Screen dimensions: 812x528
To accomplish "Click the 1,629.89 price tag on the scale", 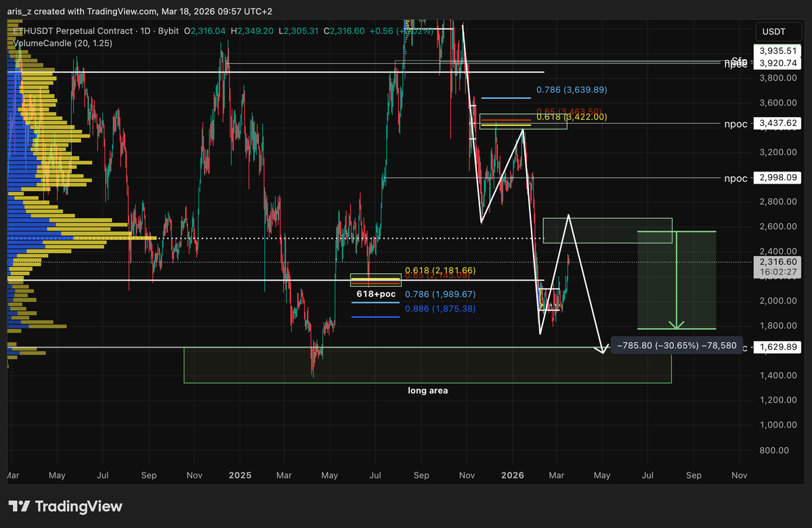I will pos(777,346).
